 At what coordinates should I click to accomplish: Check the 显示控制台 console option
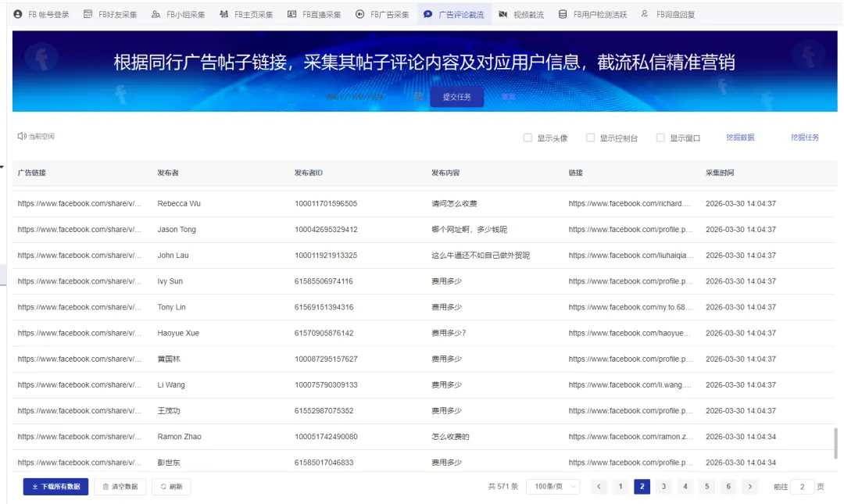point(591,138)
